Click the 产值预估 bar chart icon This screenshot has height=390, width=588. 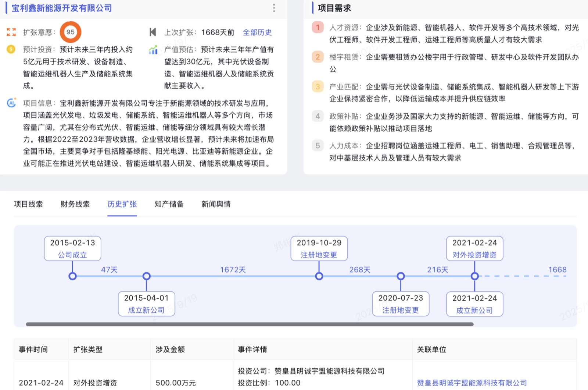(x=153, y=49)
